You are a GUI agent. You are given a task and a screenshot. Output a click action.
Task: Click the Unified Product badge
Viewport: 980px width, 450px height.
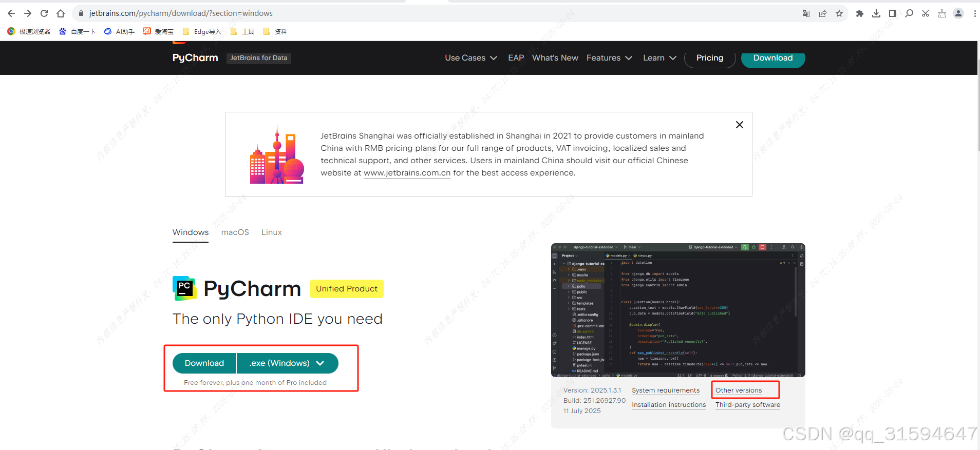click(x=347, y=289)
